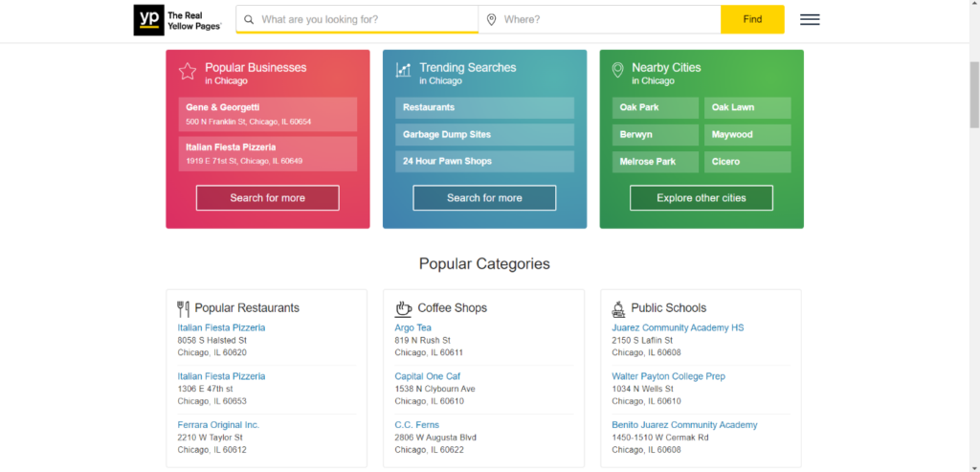Screen dimensions: 980x472
Task: Choose Maywood nearby city
Action: [747, 134]
